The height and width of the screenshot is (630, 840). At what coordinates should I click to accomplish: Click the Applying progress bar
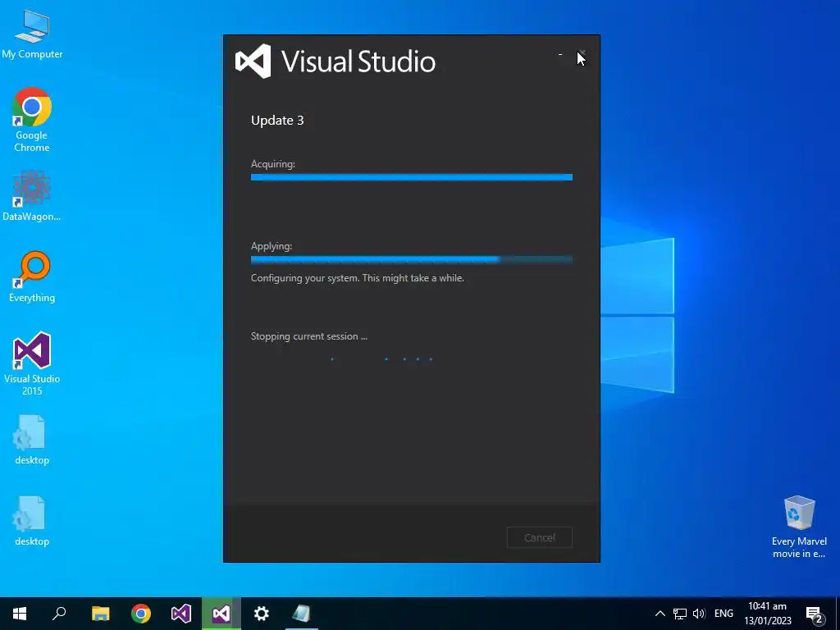[x=412, y=259]
